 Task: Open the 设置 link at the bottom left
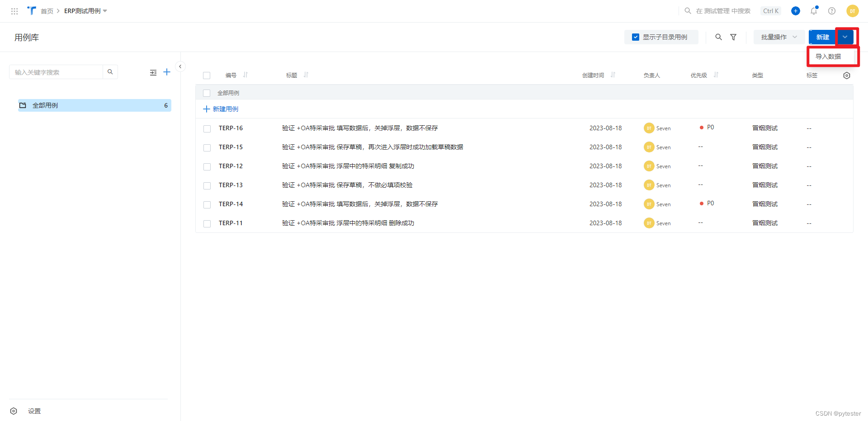(34, 411)
